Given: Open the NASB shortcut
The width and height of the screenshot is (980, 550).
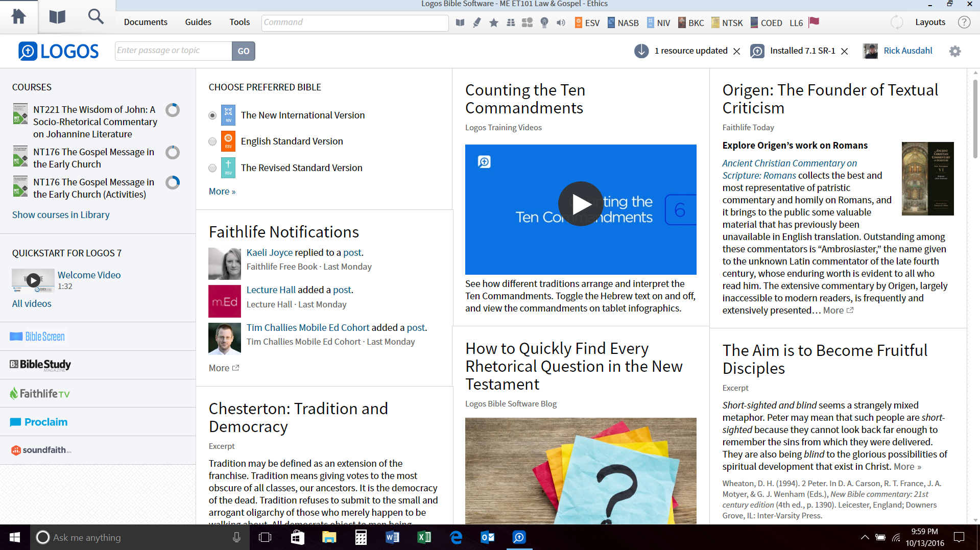Looking at the screenshot, I should (623, 22).
